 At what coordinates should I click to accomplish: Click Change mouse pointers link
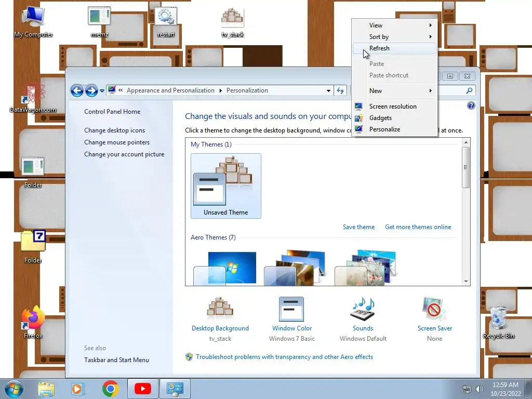pos(117,142)
